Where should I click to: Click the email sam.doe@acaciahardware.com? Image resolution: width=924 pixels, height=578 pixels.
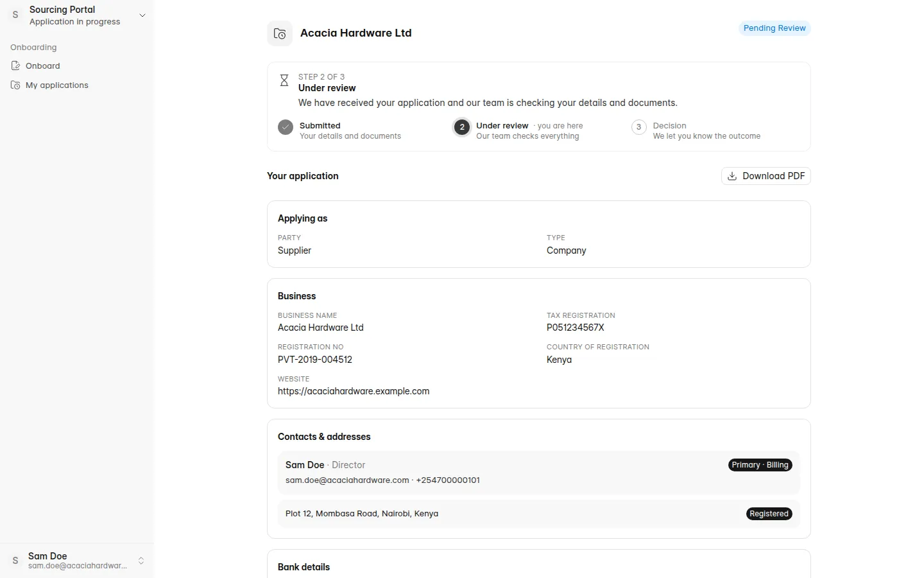(x=347, y=480)
